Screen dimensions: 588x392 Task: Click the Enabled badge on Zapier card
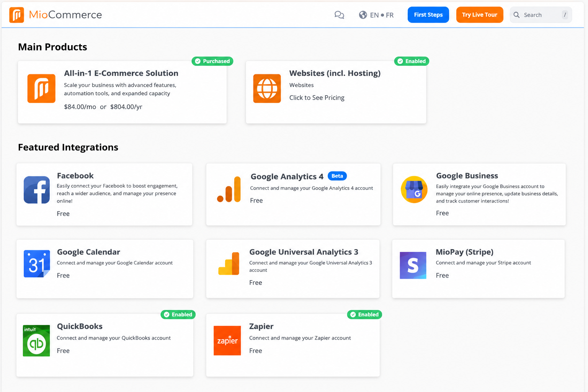[364, 315]
